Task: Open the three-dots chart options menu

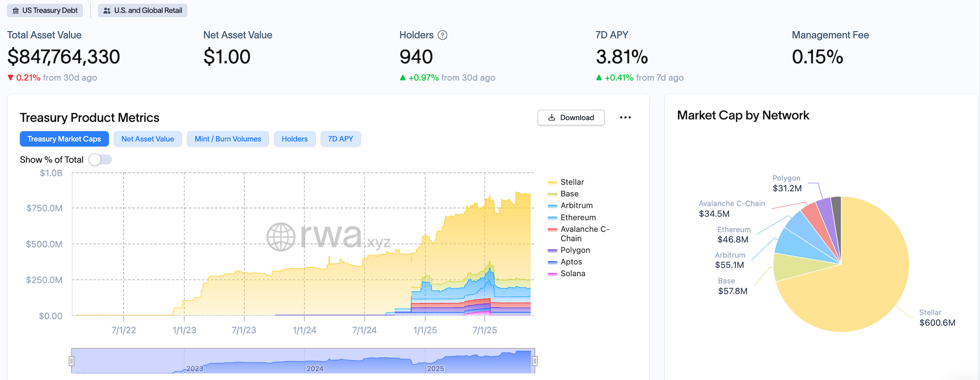Action: click(x=625, y=118)
